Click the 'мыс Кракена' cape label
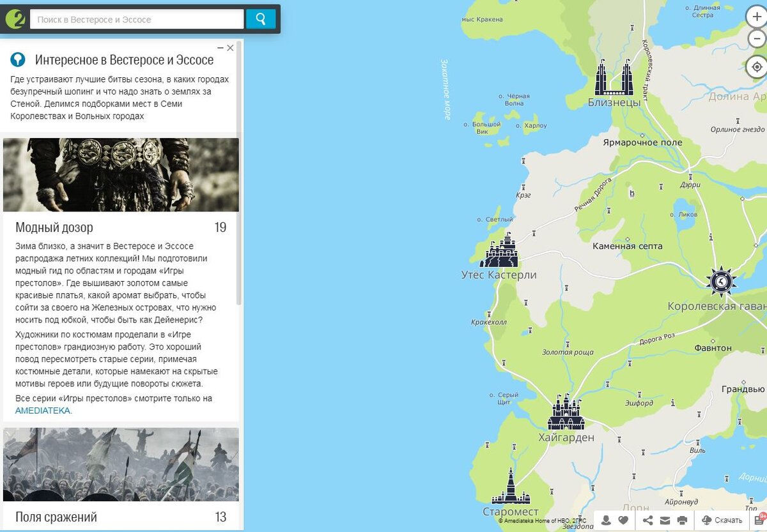767x532 pixels. (482, 19)
